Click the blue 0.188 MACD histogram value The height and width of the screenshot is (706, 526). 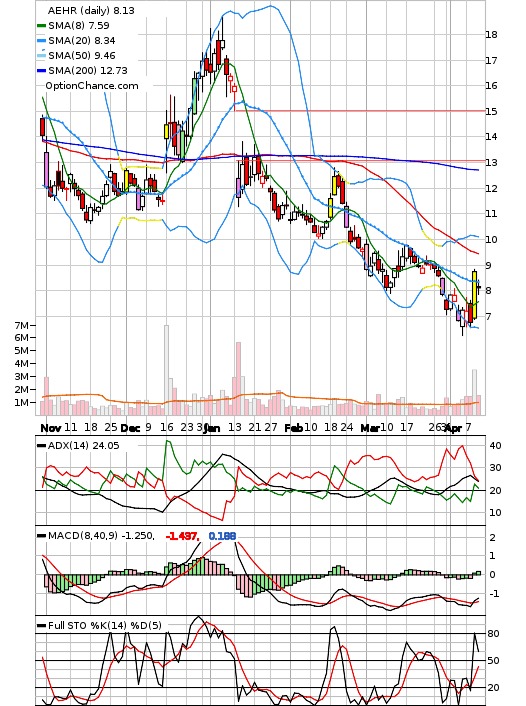pos(222,536)
